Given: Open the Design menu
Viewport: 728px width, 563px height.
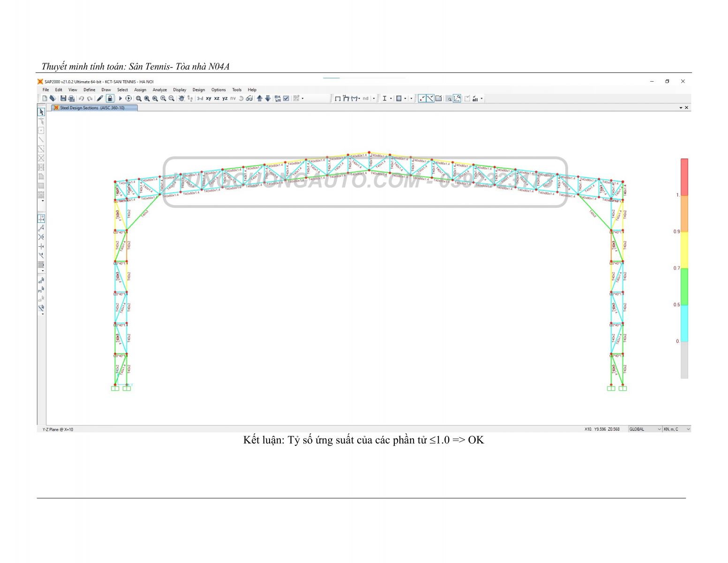Looking at the screenshot, I should click(198, 90).
